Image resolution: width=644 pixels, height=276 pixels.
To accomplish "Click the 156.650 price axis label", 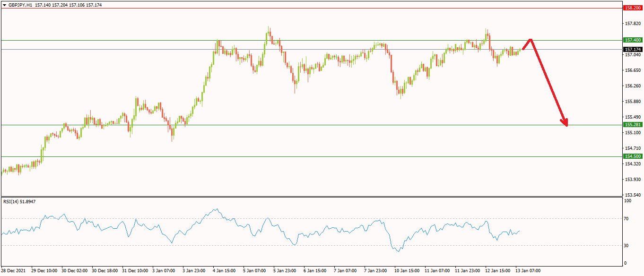I will coord(632,70).
